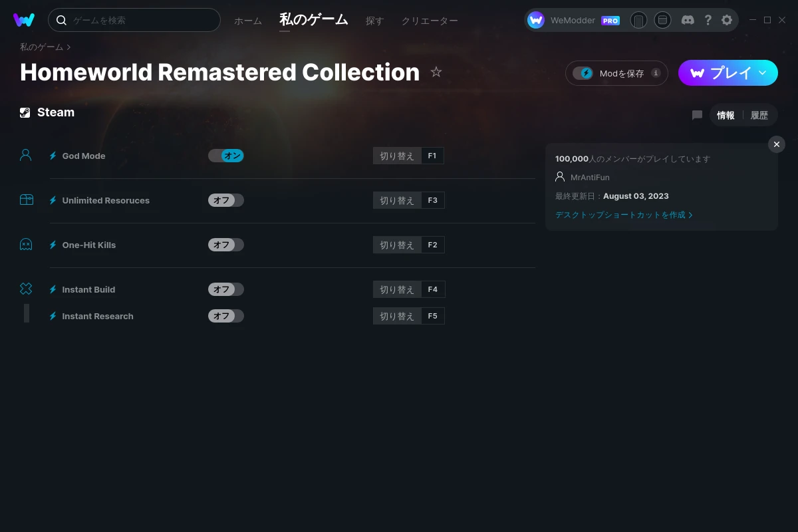The image size is (798, 532).
Task: Open the settings gear icon
Action: coord(727,20)
